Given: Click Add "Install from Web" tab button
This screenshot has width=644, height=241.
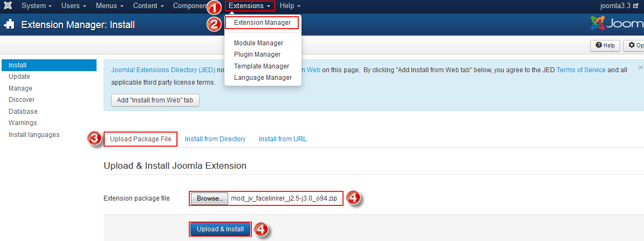Looking at the screenshot, I should coord(155,100).
